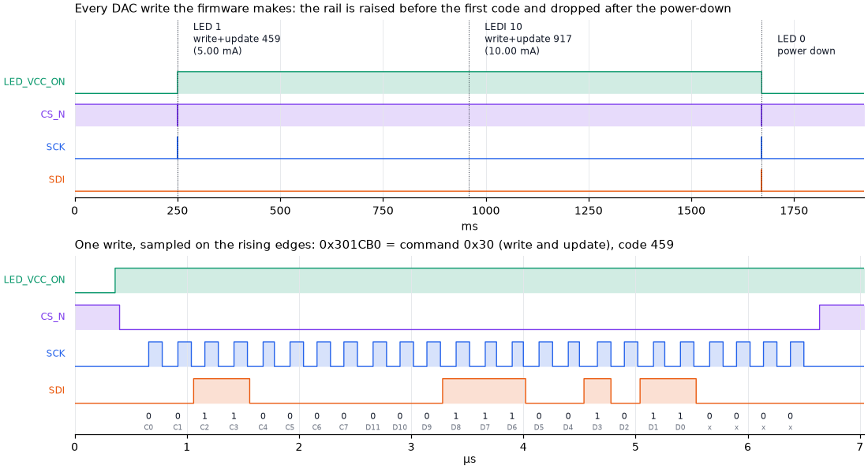Image resolution: width=868 pixels, height=469 pixels.
Task: Click the bit value '1' above D3
Action: (x=597, y=416)
